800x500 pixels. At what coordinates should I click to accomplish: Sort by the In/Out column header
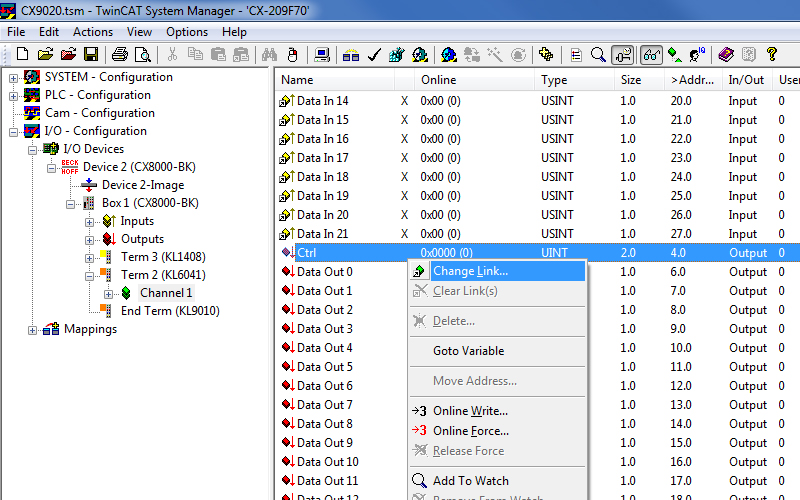747,80
